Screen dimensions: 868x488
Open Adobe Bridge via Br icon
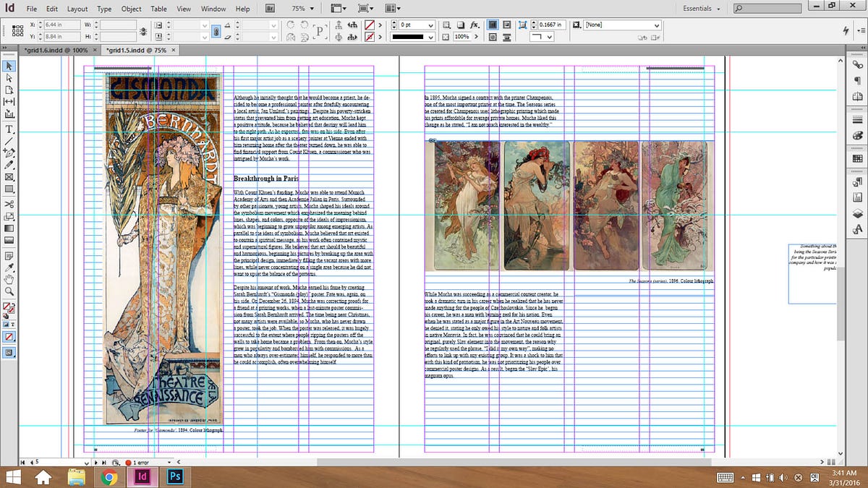pos(270,9)
